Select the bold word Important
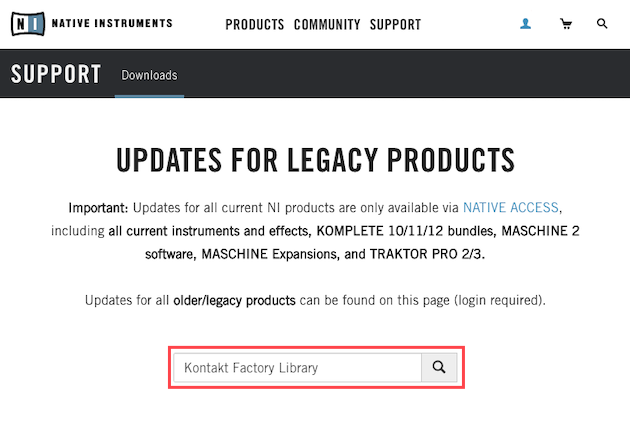The height and width of the screenshot is (427, 630). [x=98, y=208]
